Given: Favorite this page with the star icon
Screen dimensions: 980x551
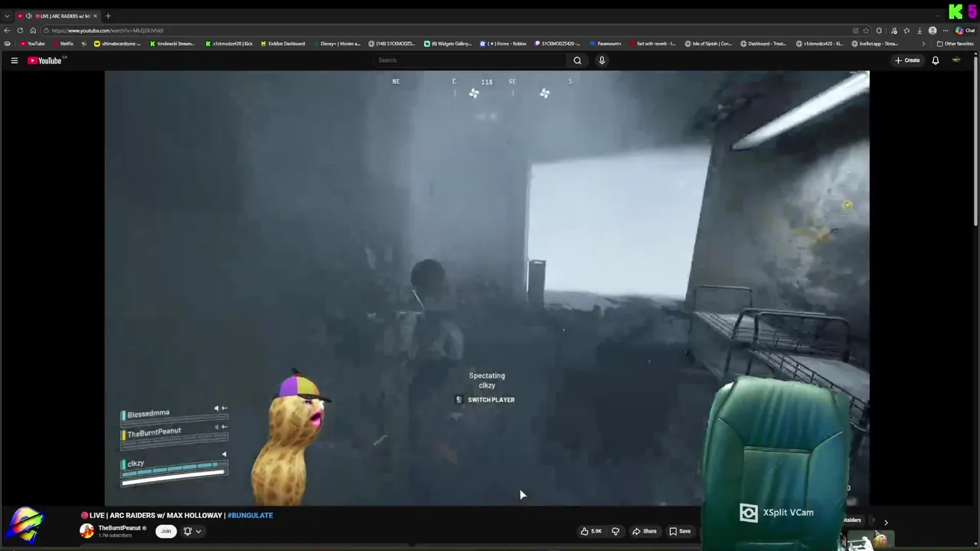Looking at the screenshot, I should pos(866,31).
